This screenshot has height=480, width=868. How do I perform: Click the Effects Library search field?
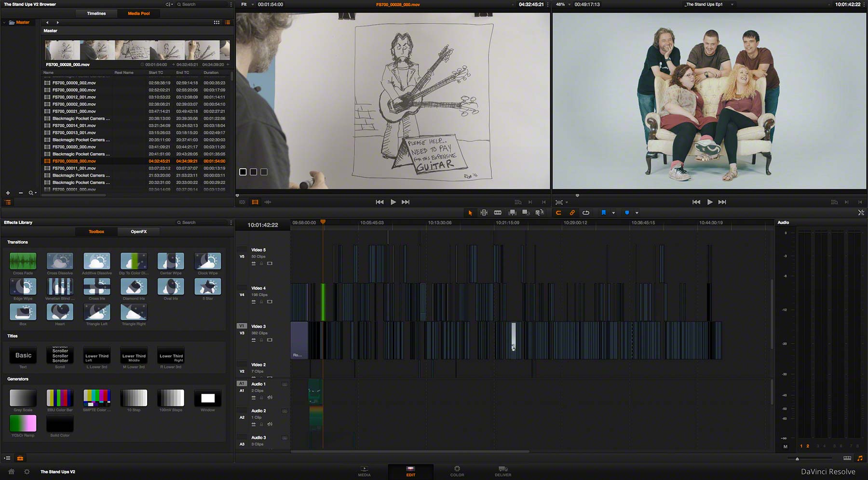(202, 223)
